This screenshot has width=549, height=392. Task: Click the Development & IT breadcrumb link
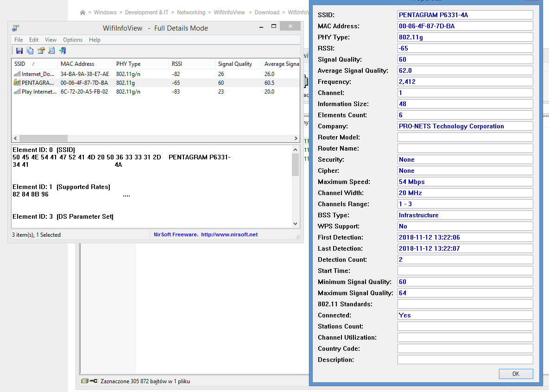(147, 13)
